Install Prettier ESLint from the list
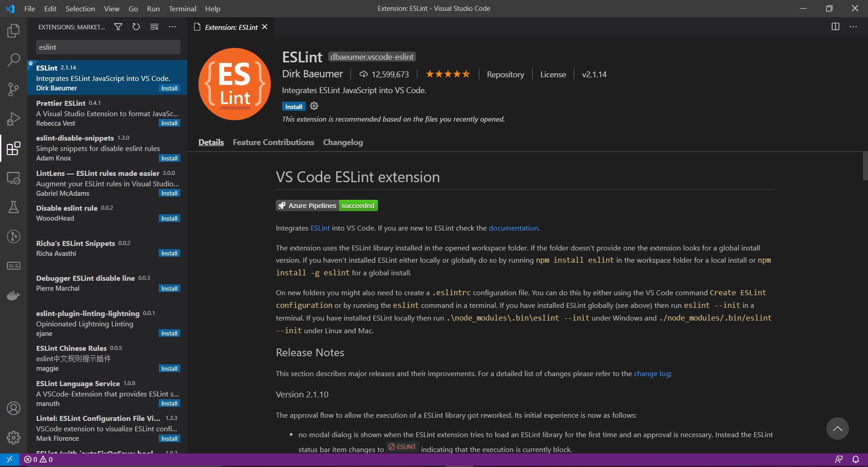This screenshot has height=467, width=868. point(170,123)
